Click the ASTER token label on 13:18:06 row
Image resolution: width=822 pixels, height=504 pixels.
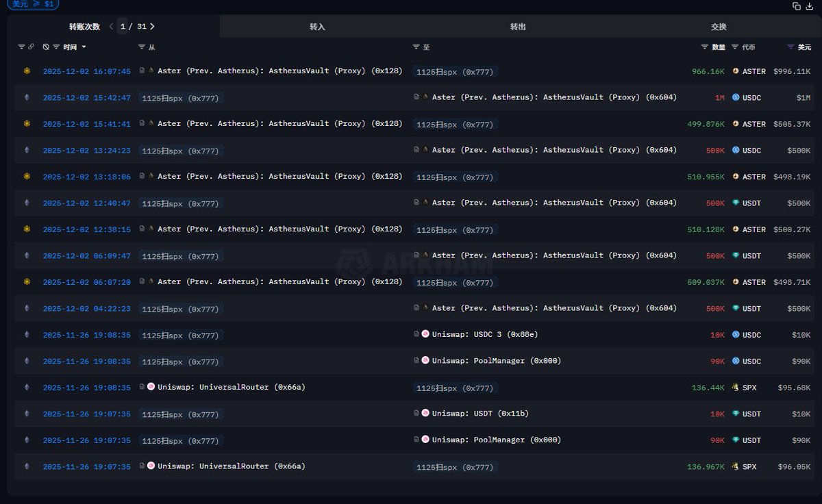click(754, 177)
